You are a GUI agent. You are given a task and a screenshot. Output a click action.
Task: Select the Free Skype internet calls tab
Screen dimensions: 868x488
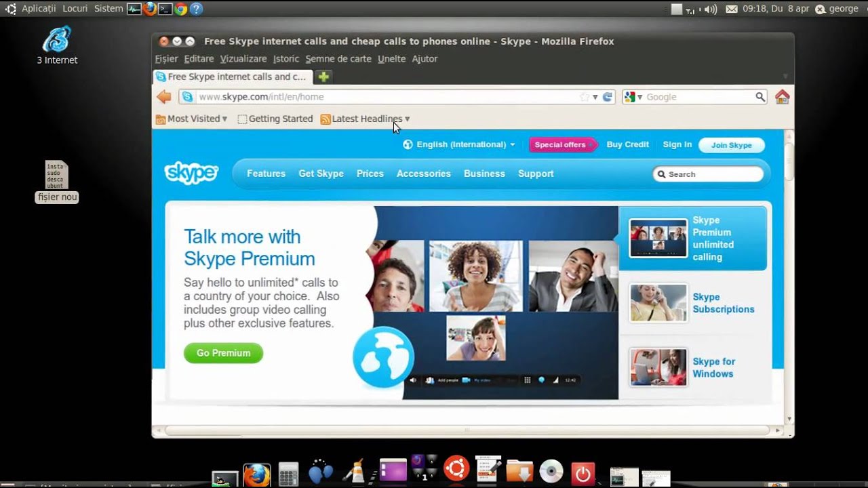tap(233, 77)
